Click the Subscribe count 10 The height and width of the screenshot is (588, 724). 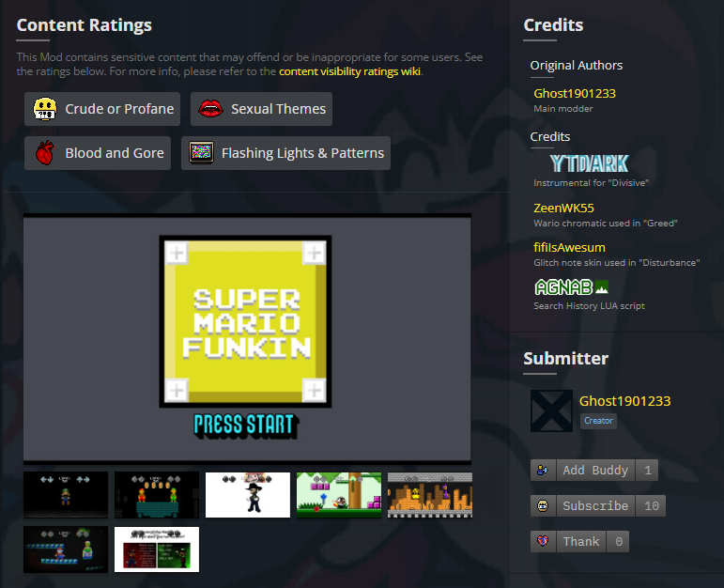click(x=651, y=505)
